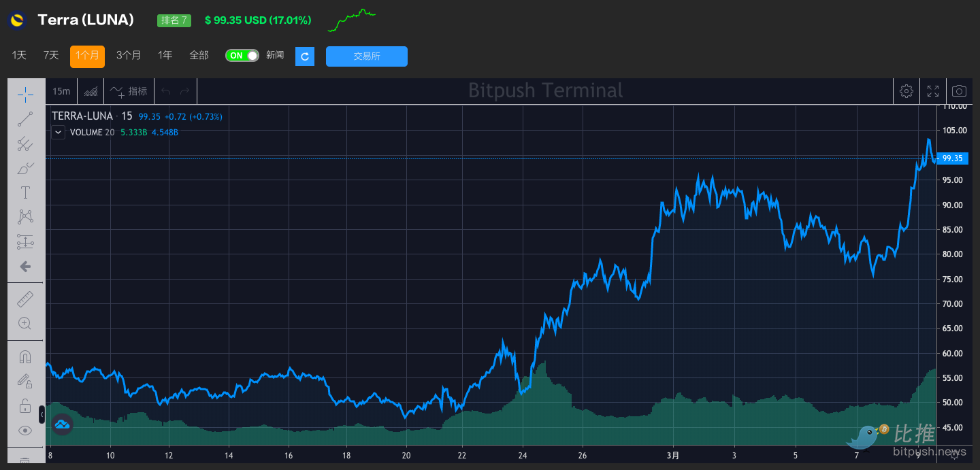
Task: Open chart settings gear
Action: pos(906,91)
